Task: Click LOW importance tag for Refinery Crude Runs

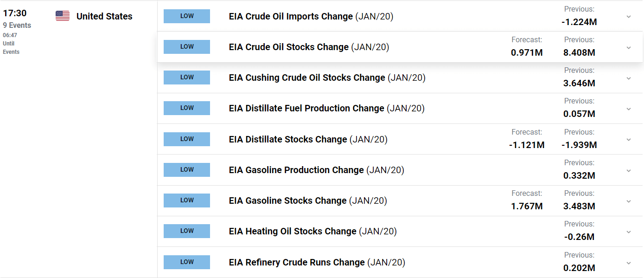Action: coord(187,262)
